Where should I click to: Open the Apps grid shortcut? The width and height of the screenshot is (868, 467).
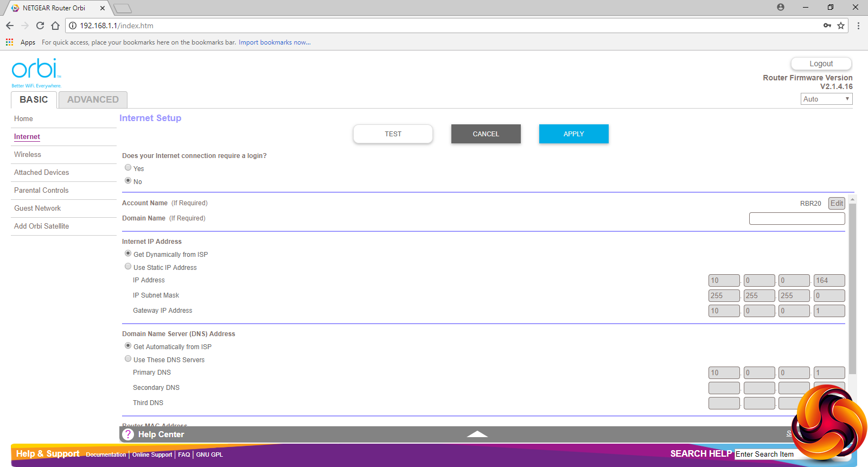click(x=9, y=42)
